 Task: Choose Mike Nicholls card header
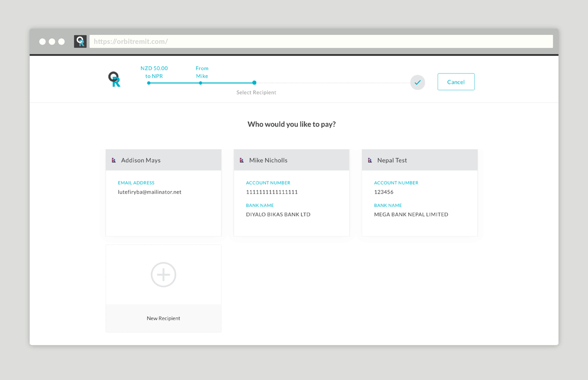tap(268, 160)
